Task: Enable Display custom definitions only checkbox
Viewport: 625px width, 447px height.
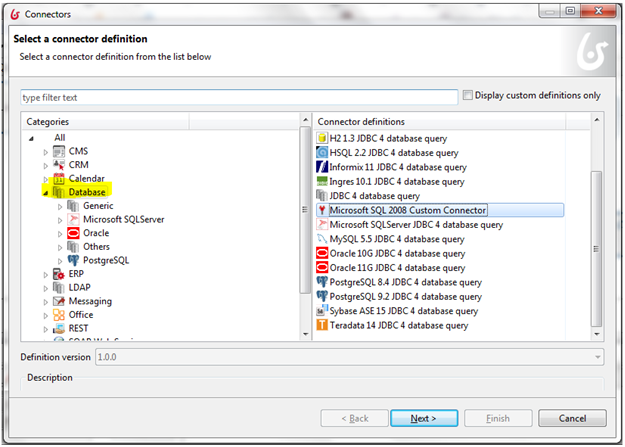Action: tap(468, 95)
